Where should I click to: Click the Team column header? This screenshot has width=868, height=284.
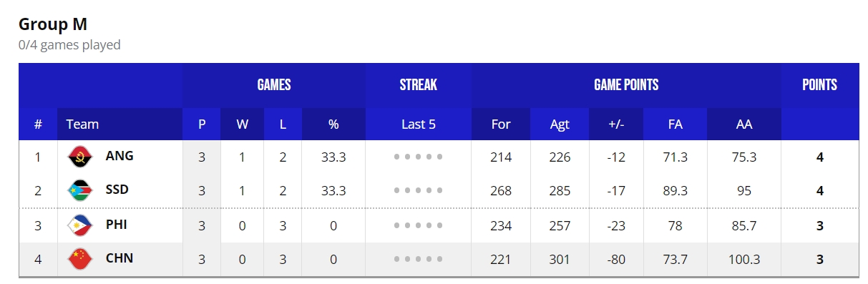tap(82, 124)
